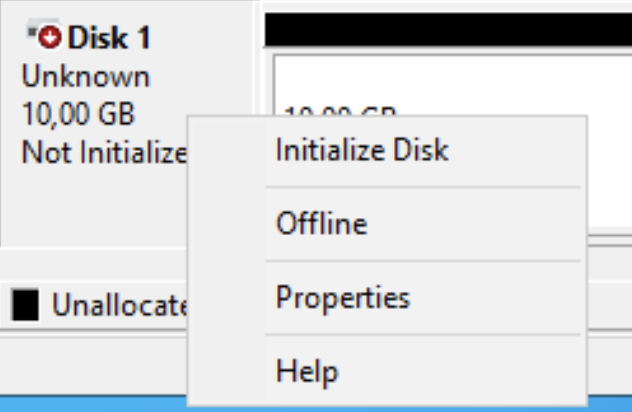Open Properties from the context menu
This screenshot has height=412, width=632.
(342, 298)
